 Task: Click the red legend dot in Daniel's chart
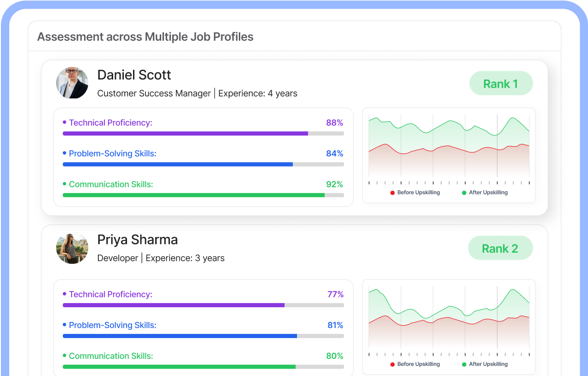coord(393,193)
